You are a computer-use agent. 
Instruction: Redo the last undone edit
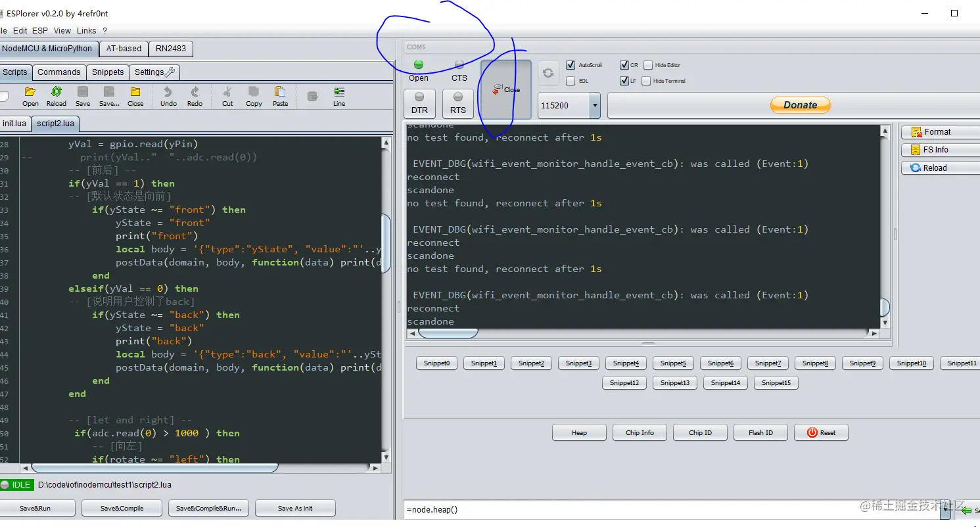195,96
